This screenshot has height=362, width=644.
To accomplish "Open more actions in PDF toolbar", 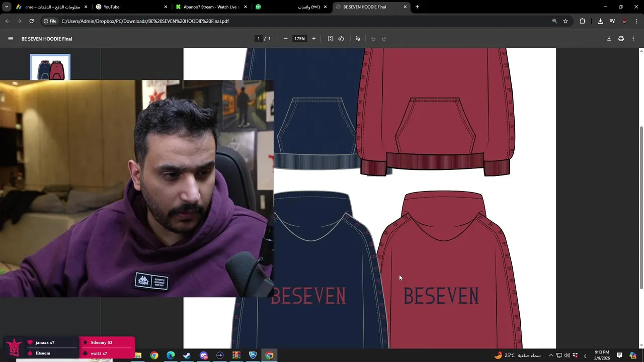I will (x=634, y=39).
